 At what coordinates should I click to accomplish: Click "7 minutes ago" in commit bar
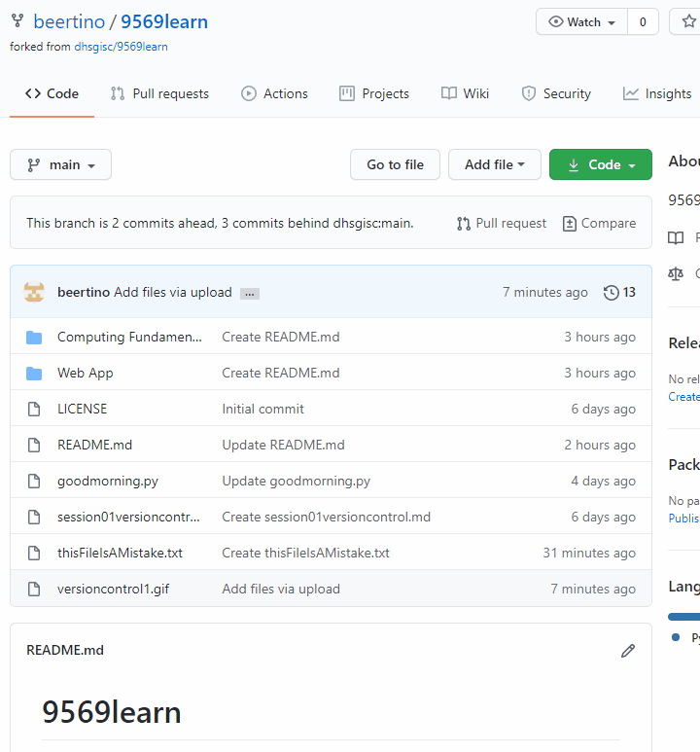(544, 292)
